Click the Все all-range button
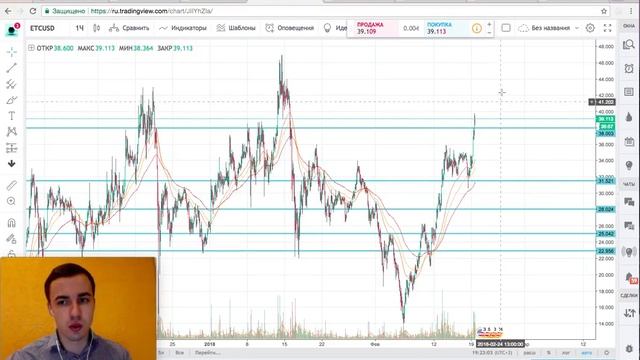The image size is (640, 360). click(179, 353)
